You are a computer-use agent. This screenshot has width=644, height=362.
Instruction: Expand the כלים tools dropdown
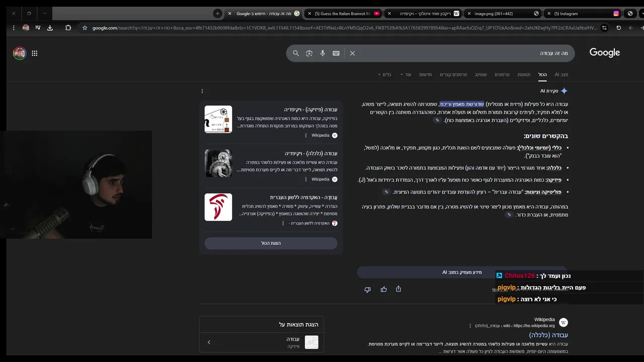point(384,74)
